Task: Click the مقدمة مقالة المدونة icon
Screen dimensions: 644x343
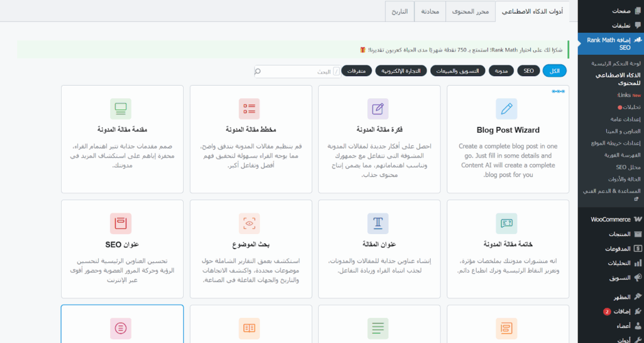Action: pyautogui.click(x=120, y=109)
